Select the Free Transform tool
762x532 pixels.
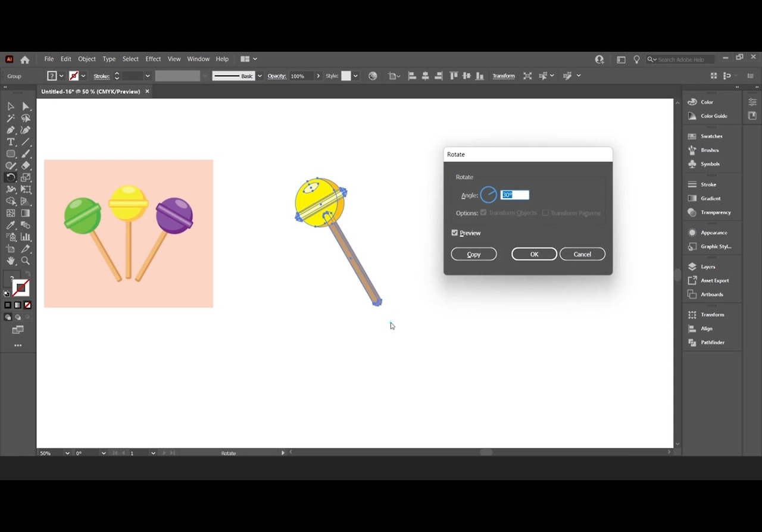coord(26,189)
